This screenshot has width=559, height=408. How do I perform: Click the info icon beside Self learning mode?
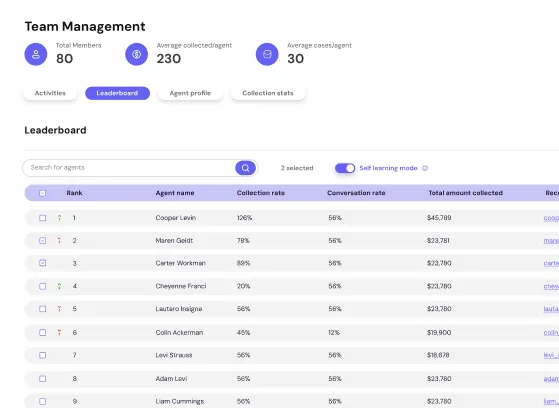(425, 168)
